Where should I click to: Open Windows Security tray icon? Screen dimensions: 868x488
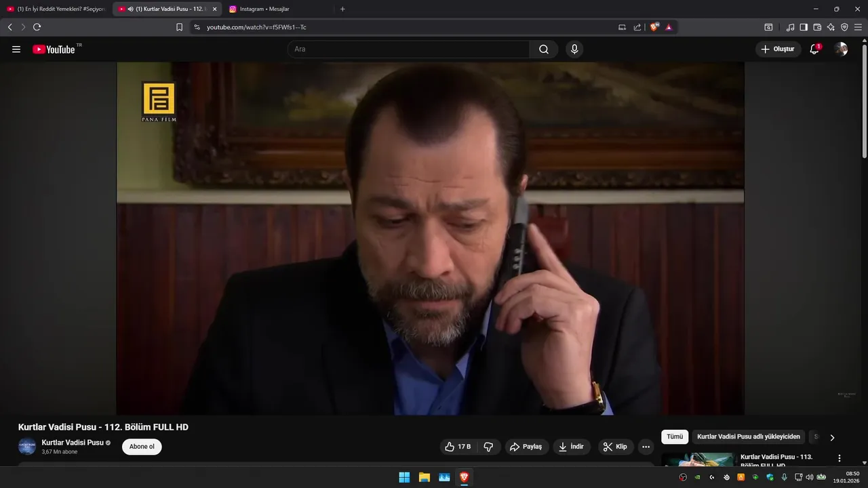[770, 477]
